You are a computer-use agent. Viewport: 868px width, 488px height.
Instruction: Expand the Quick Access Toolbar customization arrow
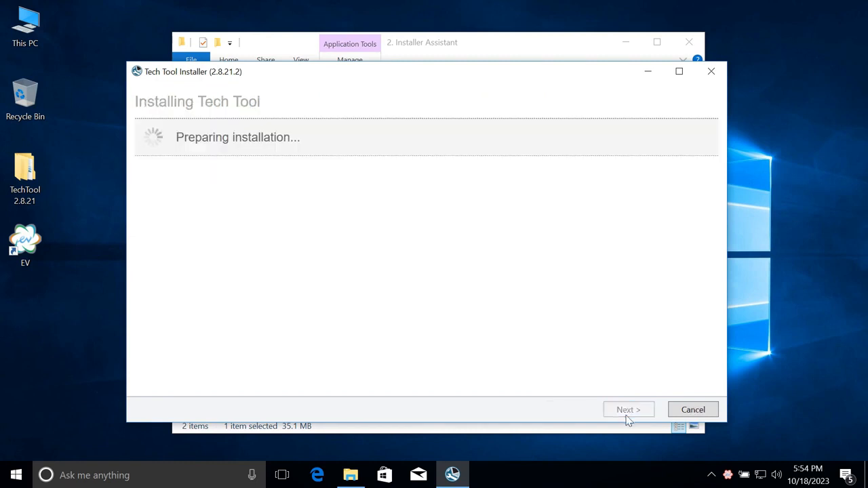(x=229, y=43)
